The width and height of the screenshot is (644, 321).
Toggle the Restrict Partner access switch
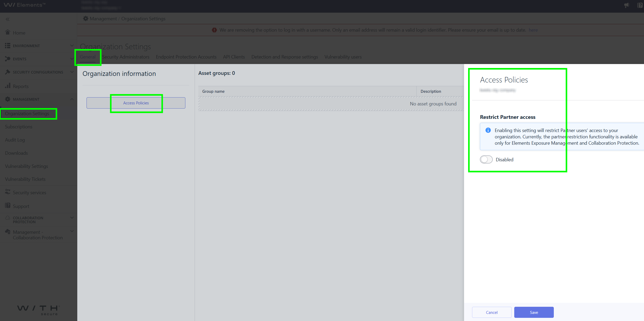486,159
